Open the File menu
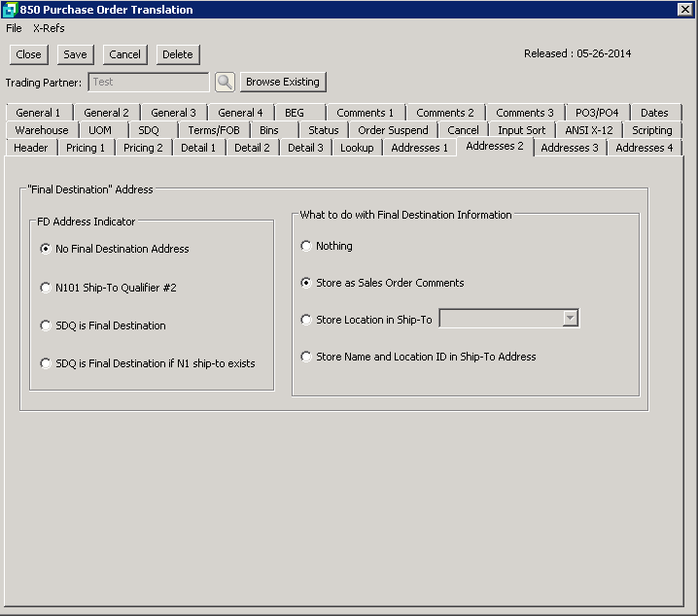The image size is (698, 616). click(14, 28)
